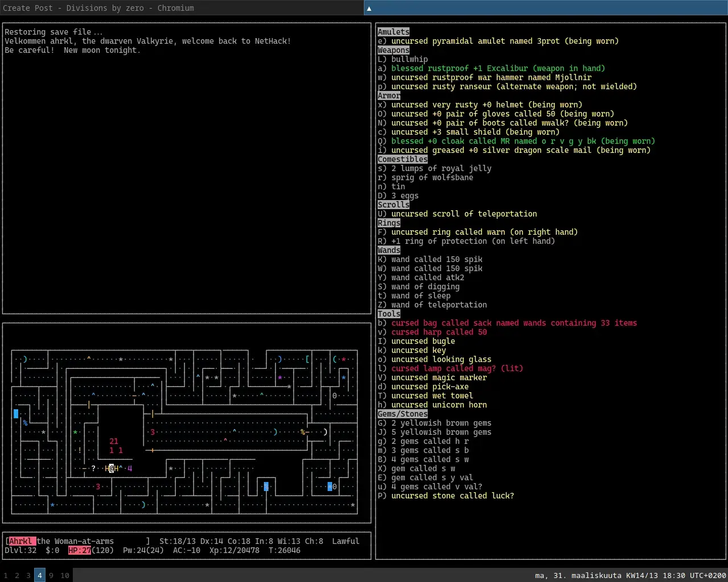Select the uncursed unicorn horn row
This screenshot has height=582, width=728.
point(432,405)
